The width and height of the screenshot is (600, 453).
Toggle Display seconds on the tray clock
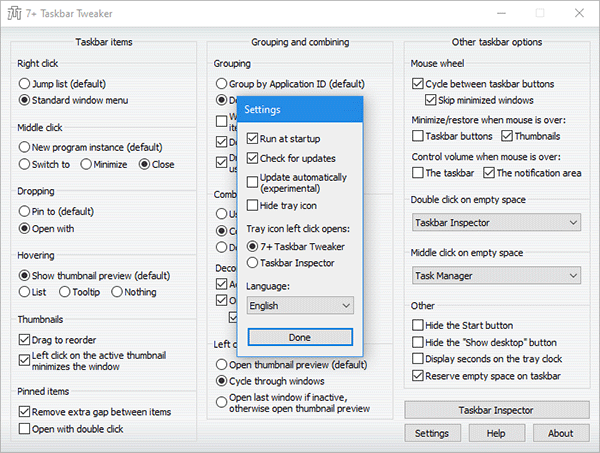click(419, 359)
